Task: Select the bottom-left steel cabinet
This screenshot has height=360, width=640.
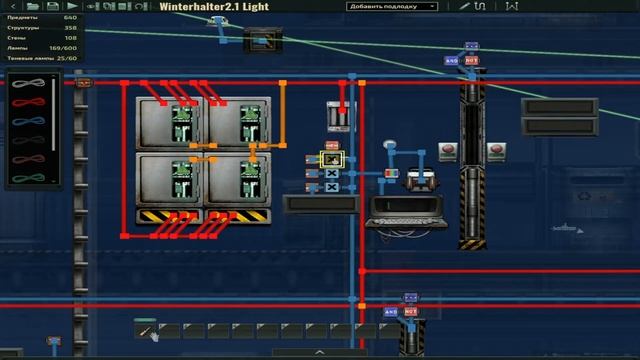Action: [169, 180]
